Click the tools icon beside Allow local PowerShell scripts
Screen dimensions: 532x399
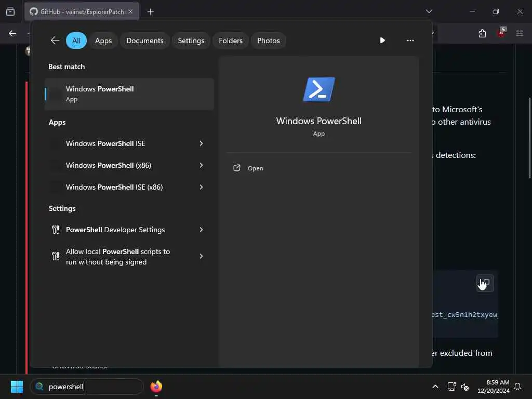(56, 256)
